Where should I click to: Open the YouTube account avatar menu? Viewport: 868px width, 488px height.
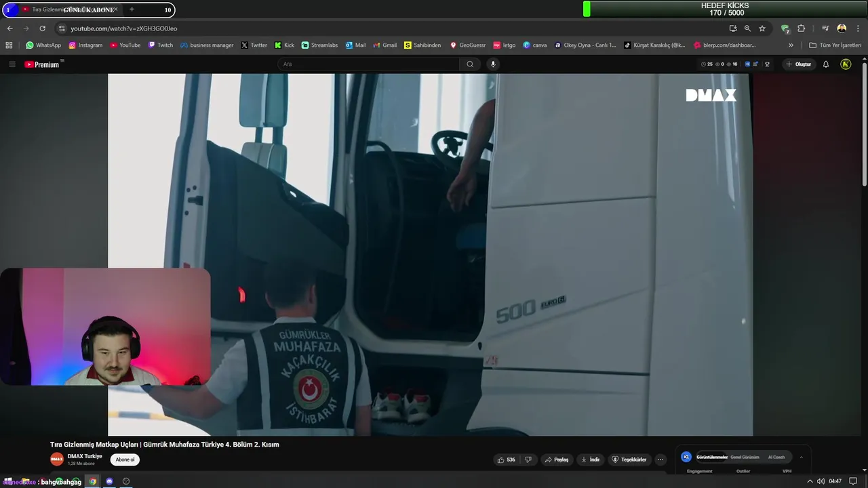coord(846,64)
